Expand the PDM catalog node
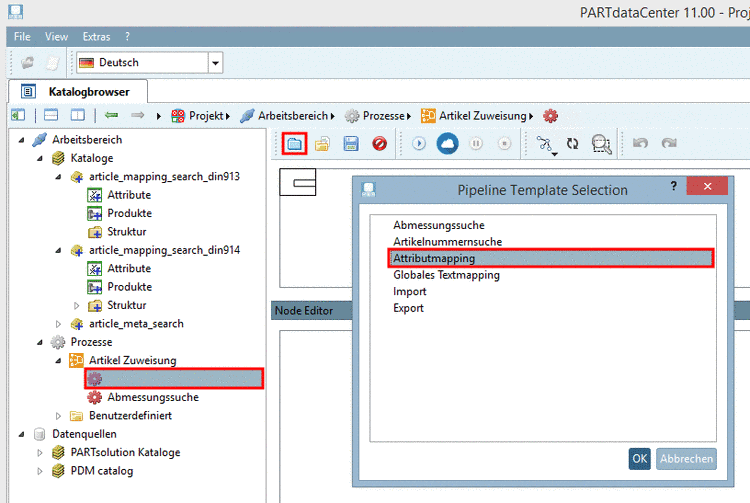The width and height of the screenshot is (750, 503). click(40, 471)
